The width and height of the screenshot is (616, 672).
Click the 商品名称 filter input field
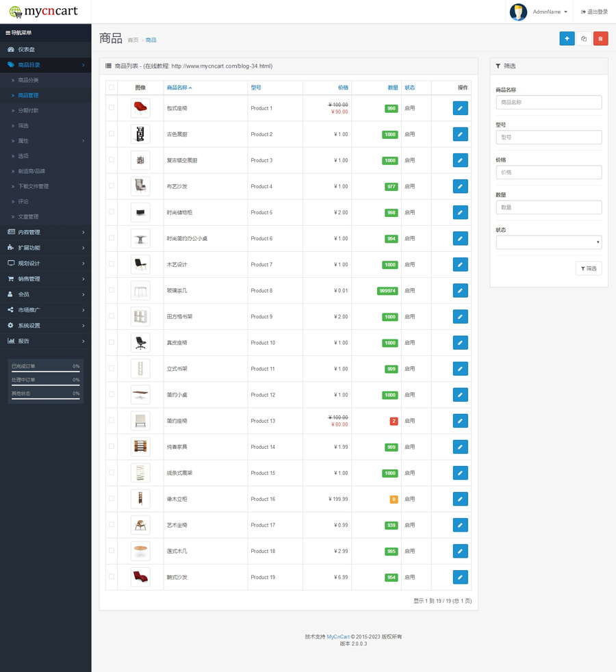click(548, 103)
